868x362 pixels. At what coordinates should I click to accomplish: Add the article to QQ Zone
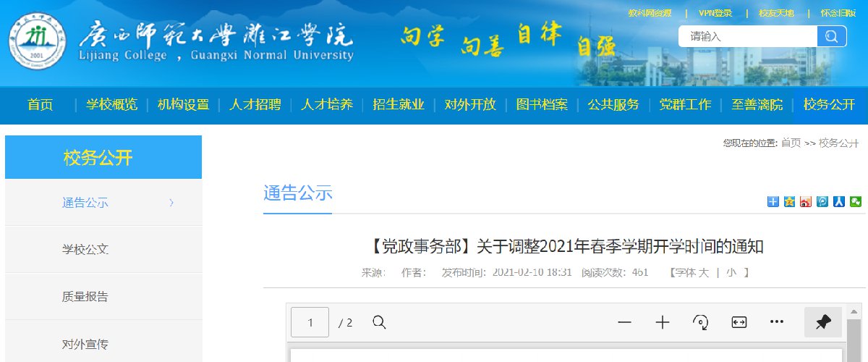789,202
